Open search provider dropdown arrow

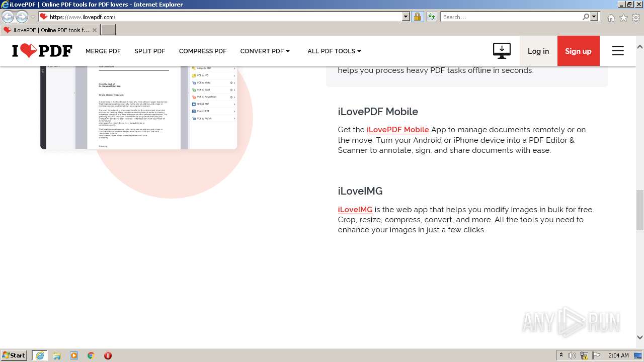[x=594, y=17]
